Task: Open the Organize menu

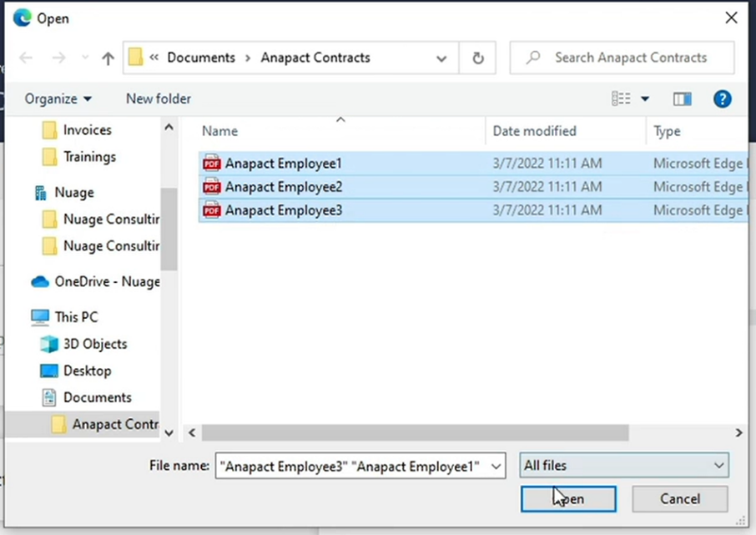Action: (x=58, y=98)
